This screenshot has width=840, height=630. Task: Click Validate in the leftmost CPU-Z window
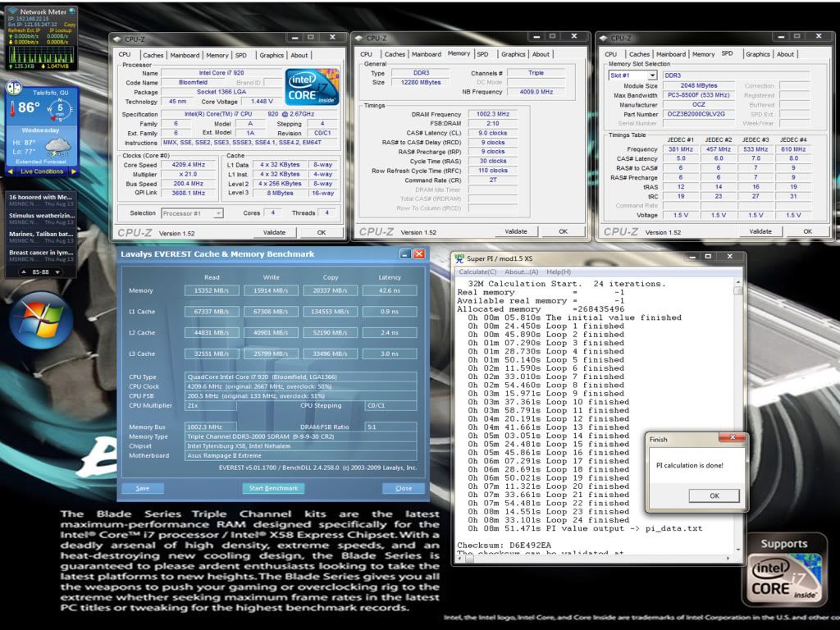coord(274,232)
